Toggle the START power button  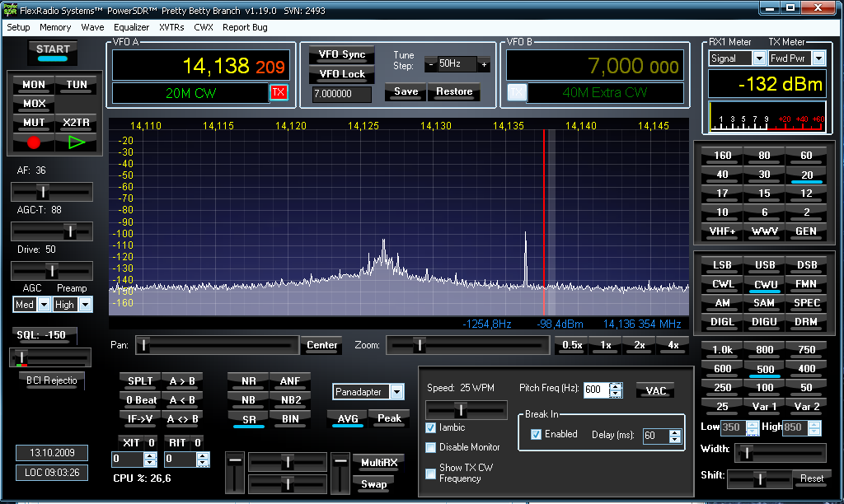click(x=53, y=52)
